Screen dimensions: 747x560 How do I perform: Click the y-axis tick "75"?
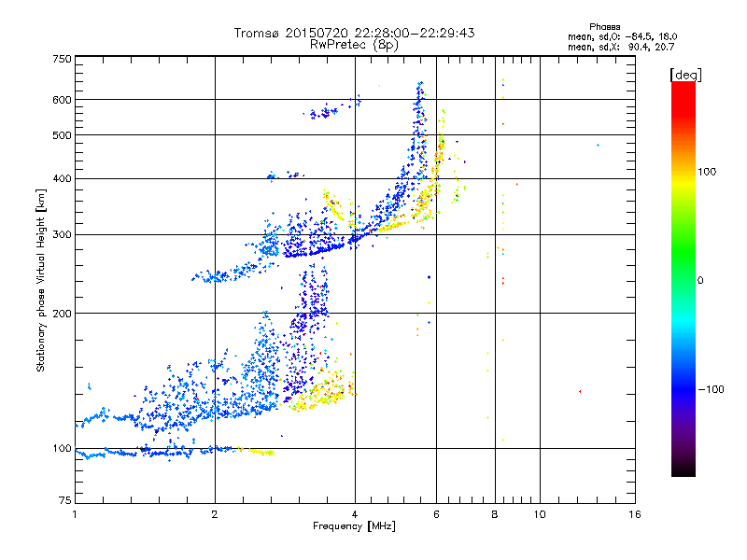click(65, 500)
